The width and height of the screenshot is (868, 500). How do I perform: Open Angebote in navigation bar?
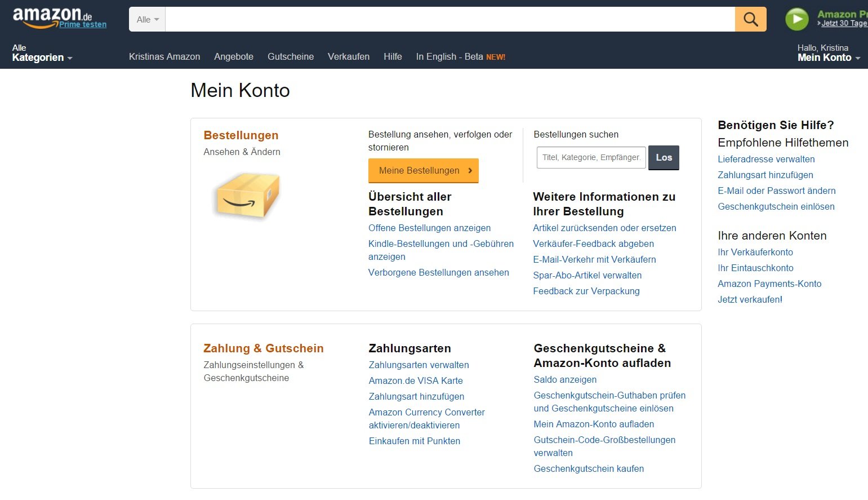tap(234, 56)
